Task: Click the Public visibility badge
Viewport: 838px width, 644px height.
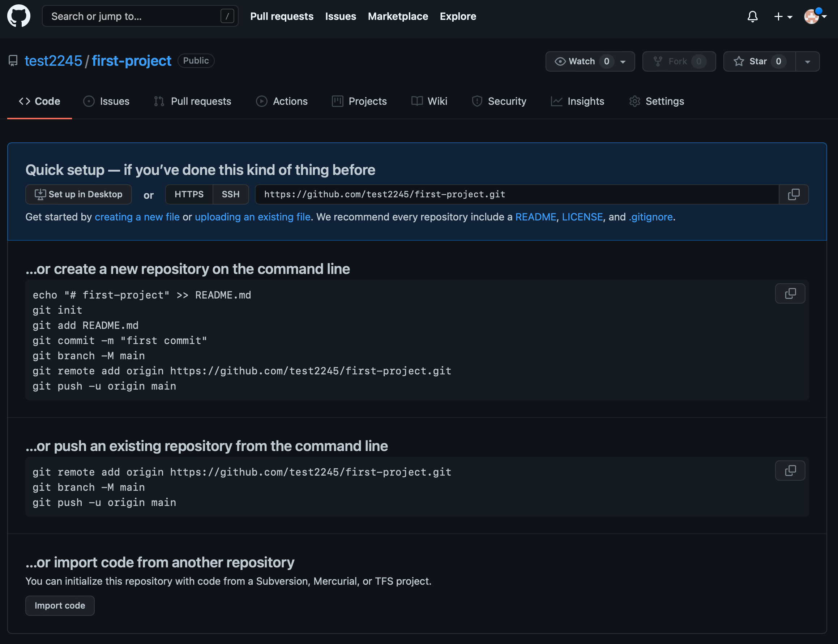Action: (196, 61)
